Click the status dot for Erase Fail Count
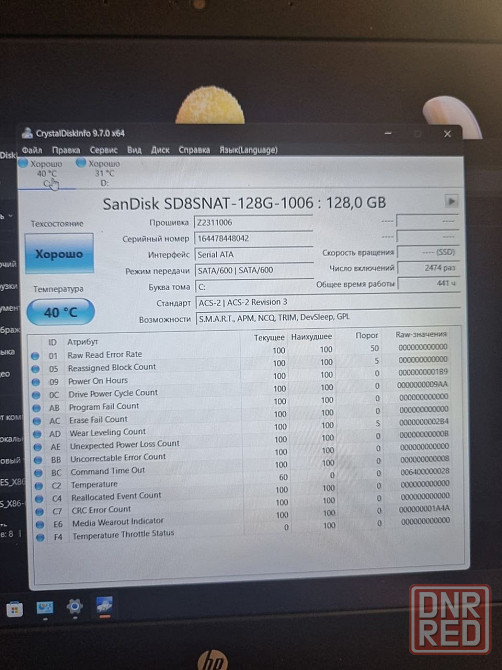The image size is (502, 670). 37,421
